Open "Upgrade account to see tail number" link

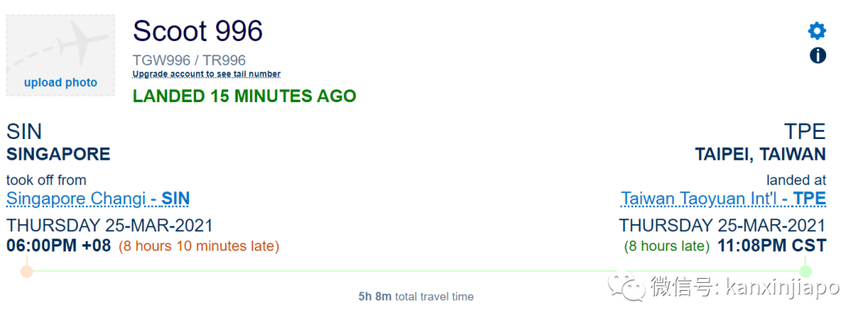click(x=207, y=74)
